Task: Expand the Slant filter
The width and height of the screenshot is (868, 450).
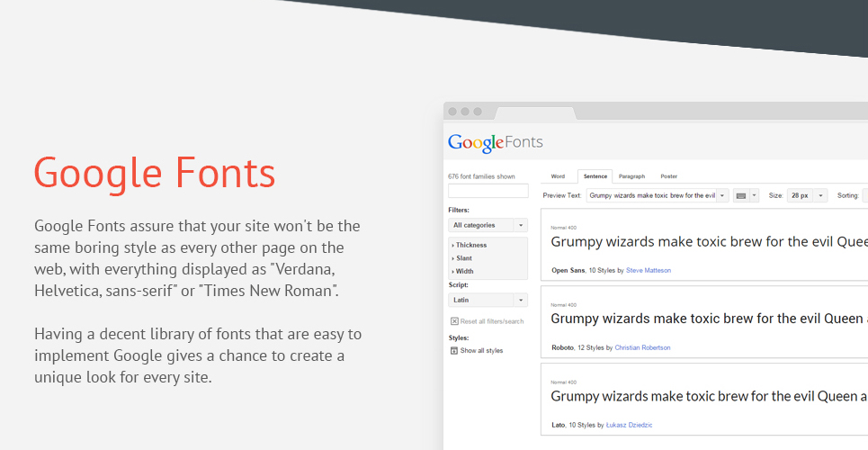Action: 462,258
